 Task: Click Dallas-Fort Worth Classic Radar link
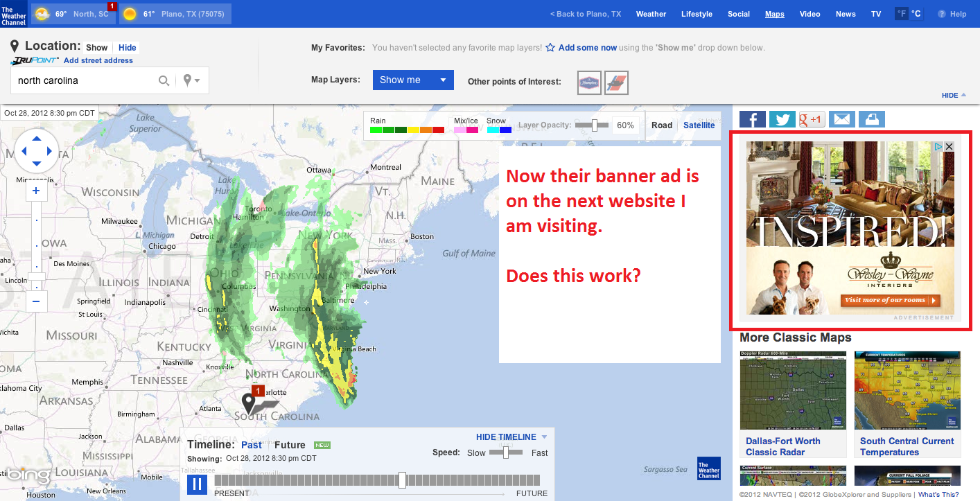click(x=783, y=446)
